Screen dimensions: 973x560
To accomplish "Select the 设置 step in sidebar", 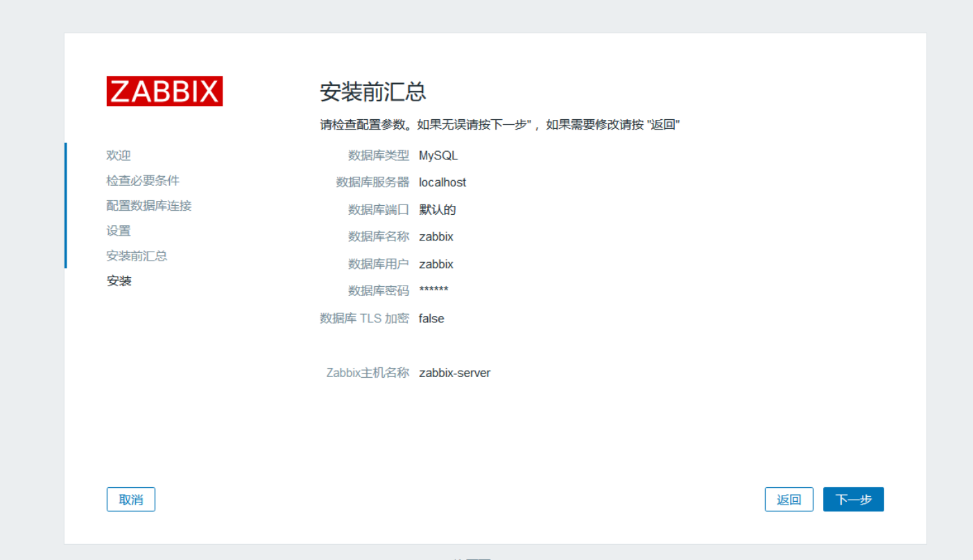I will point(119,231).
